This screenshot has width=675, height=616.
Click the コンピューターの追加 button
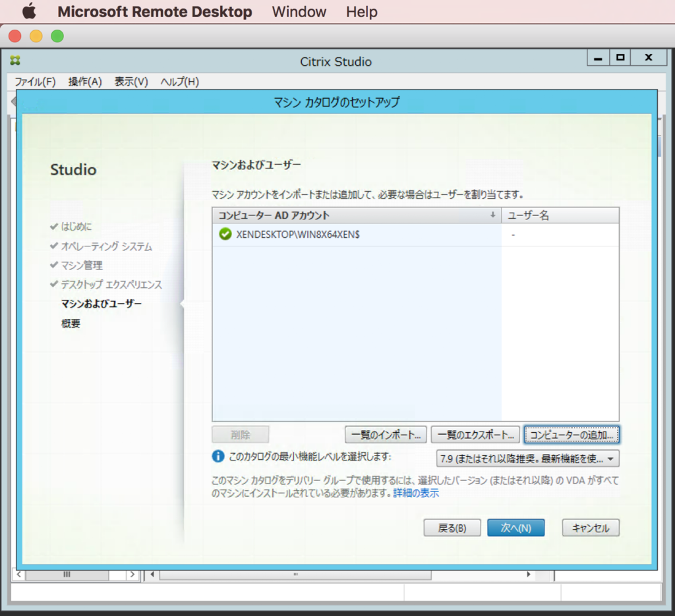[572, 434]
